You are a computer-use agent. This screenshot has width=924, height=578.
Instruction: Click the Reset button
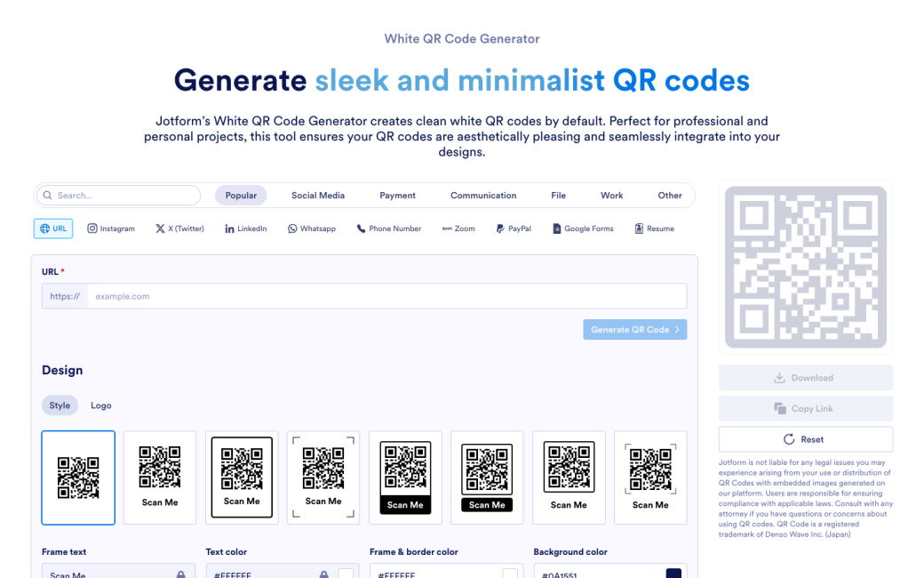(805, 439)
